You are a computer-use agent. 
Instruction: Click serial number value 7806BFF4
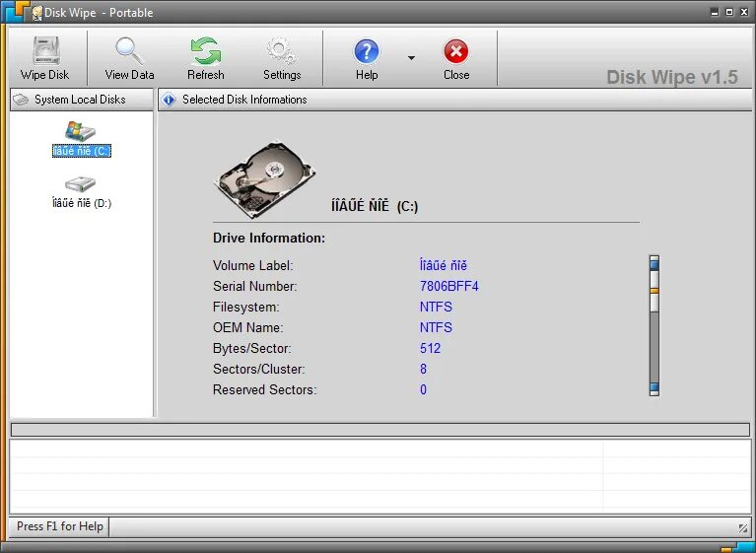pyautogui.click(x=448, y=287)
